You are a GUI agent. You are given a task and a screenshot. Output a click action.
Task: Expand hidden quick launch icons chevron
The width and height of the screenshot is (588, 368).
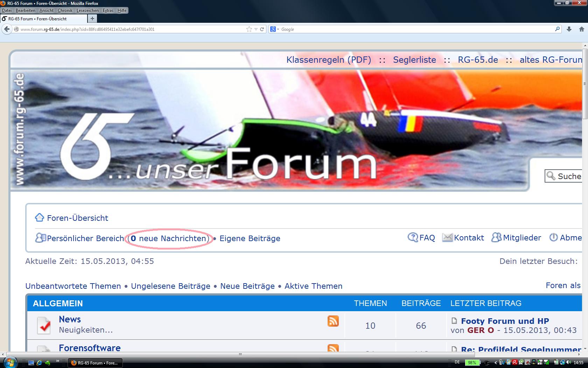tap(58, 361)
